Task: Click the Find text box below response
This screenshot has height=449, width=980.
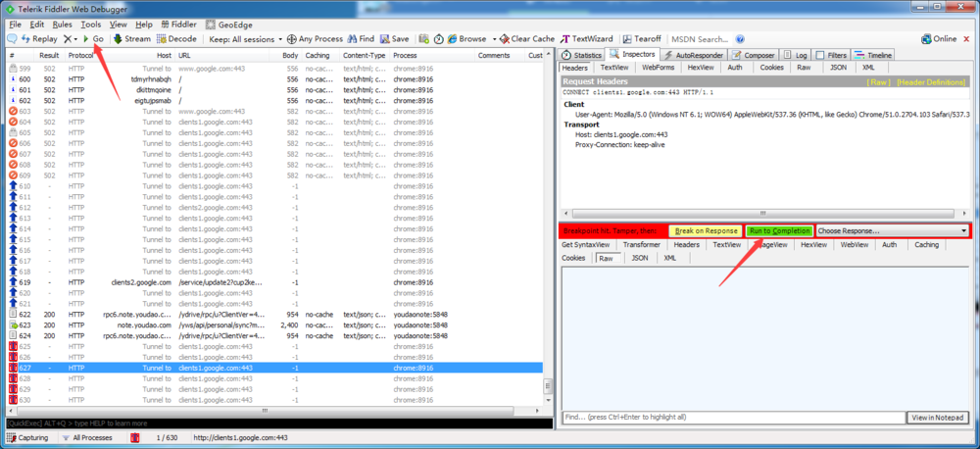Action: tap(734, 417)
